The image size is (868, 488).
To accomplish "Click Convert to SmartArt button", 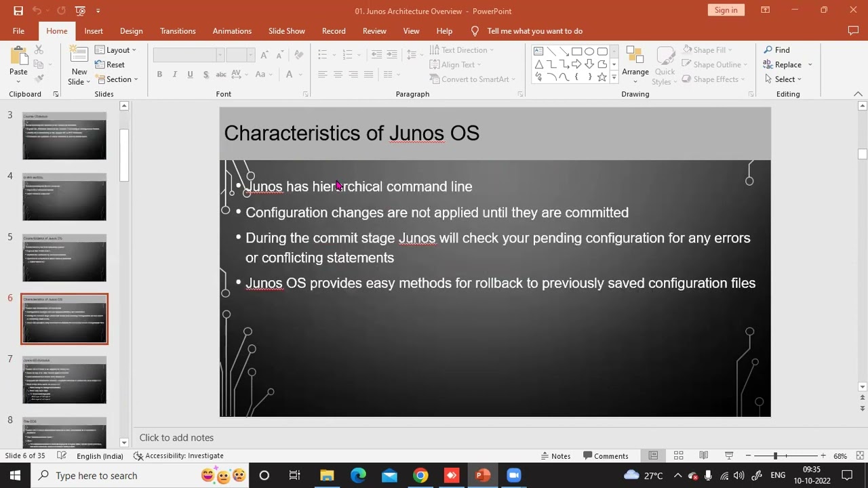I will point(473,79).
